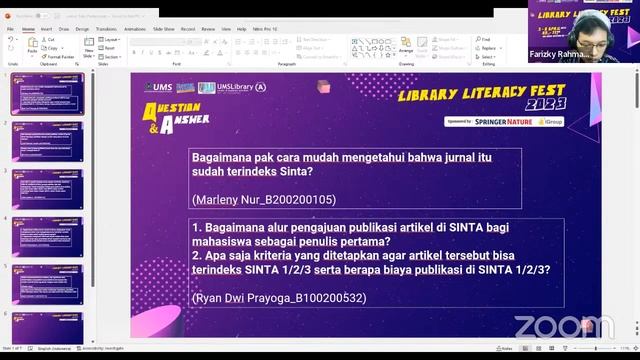Click Fit slide to window icon
Screen dimensions: 640x360
636,348
